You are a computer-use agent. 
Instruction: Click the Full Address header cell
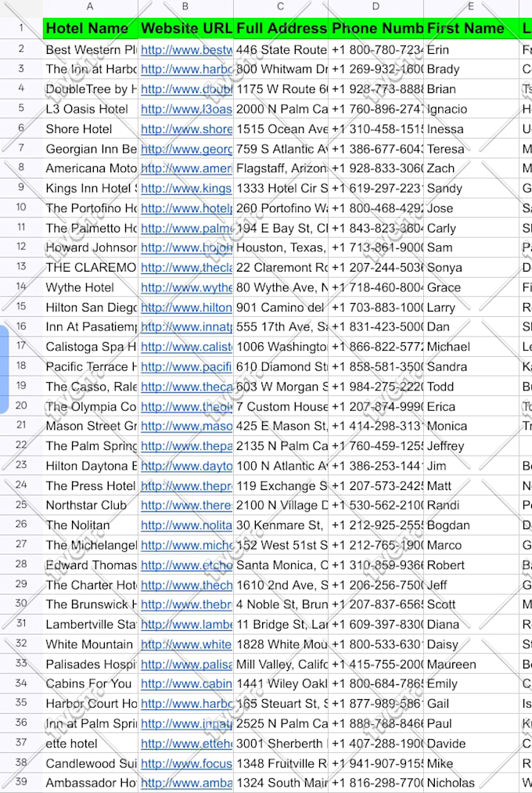tap(280, 28)
